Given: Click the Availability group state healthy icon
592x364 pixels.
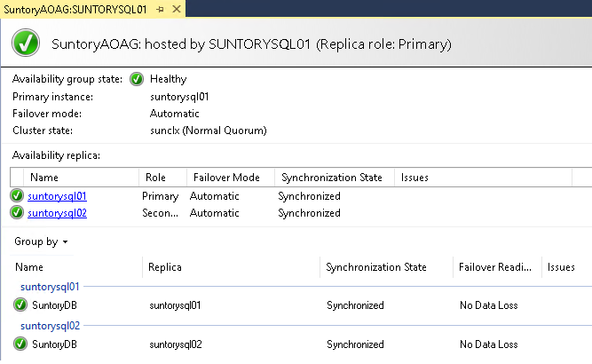Looking at the screenshot, I should pyautogui.click(x=137, y=79).
